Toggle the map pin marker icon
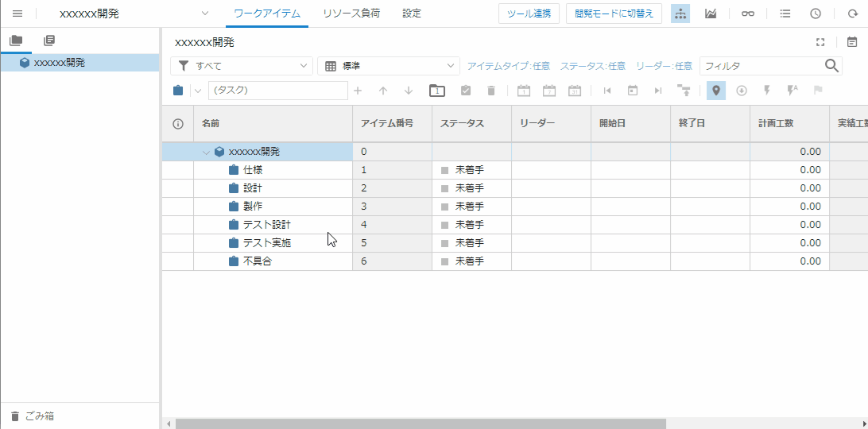This screenshot has width=868, height=429. pyautogui.click(x=715, y=91)
